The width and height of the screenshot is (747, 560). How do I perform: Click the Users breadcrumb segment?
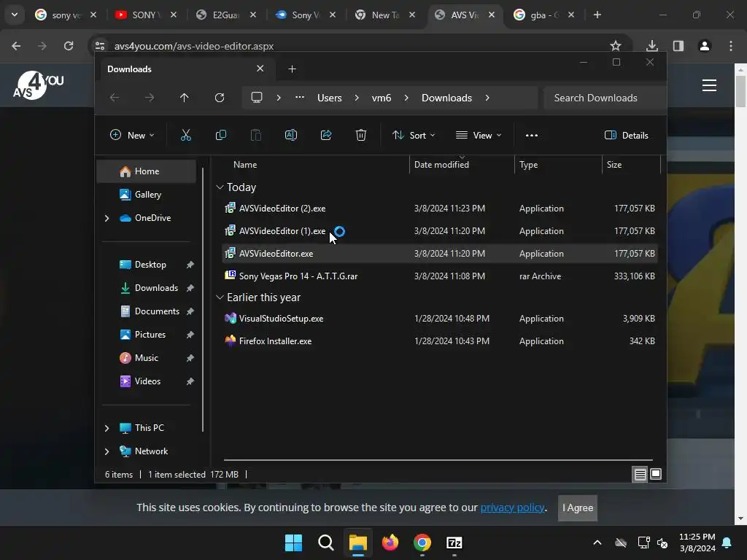330,98
